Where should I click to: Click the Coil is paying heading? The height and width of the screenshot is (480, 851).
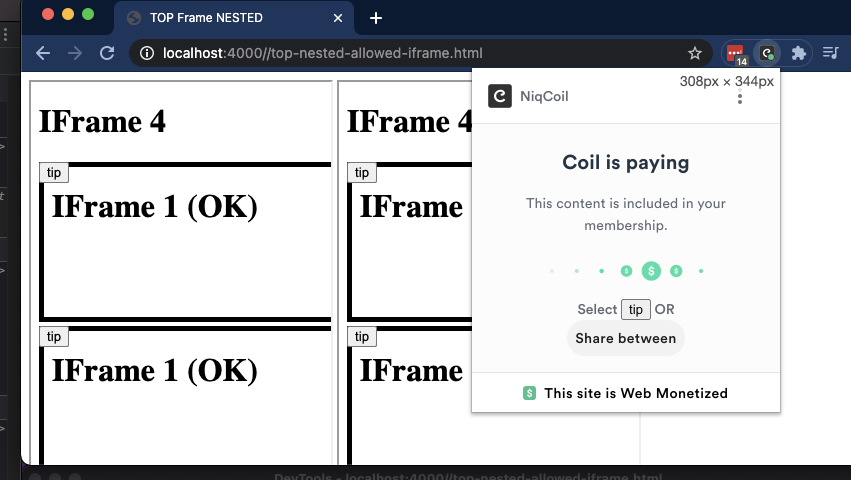click(x=626, y=162)
